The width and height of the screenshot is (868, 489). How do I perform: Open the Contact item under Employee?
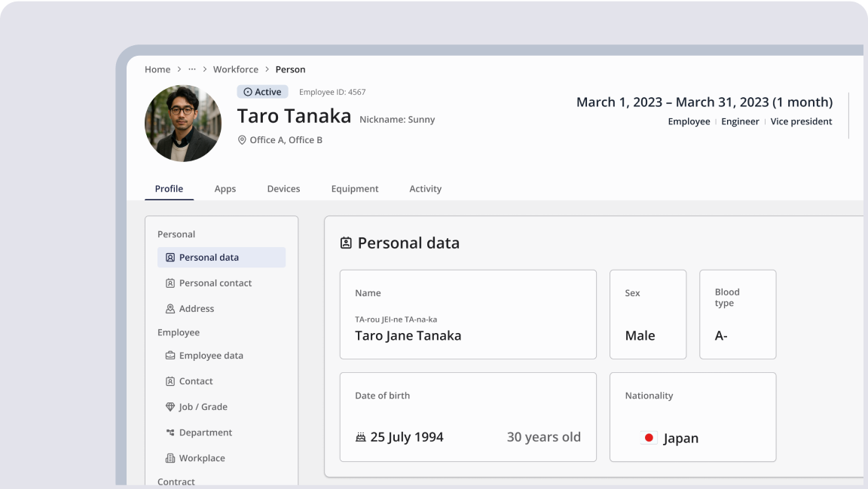pyautogui.click(x=196, y=381)
